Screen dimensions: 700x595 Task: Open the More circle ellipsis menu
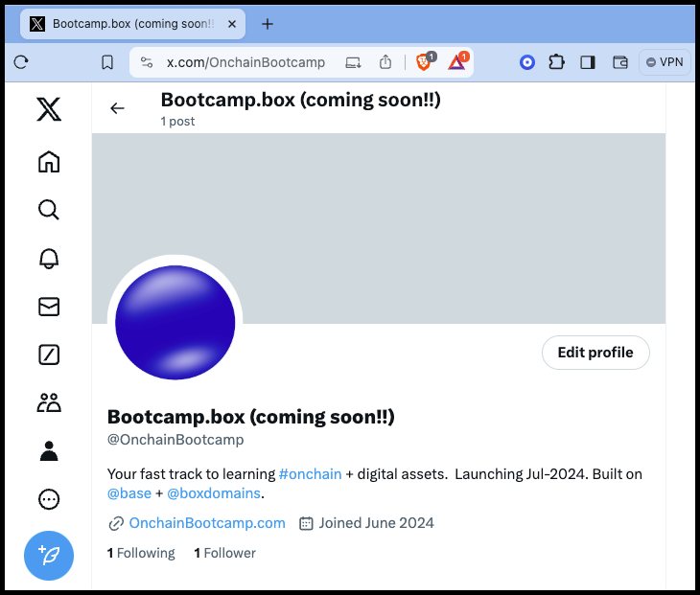pos(49,499)
